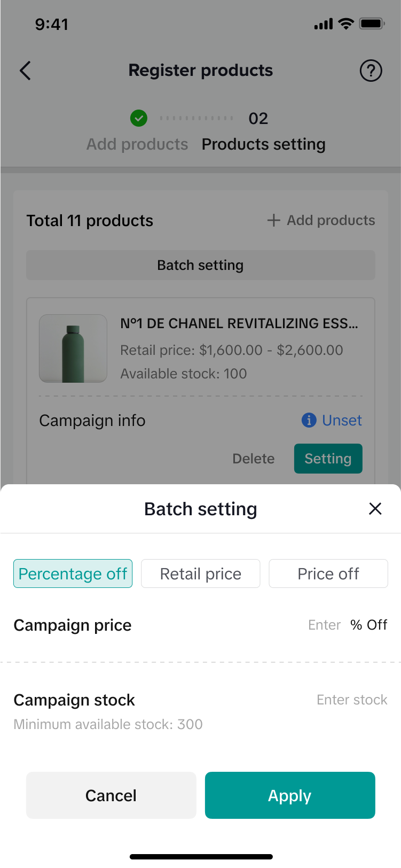Tap the back arrow icon
Viewport: 401px width, 868px height.
(25, 71)
